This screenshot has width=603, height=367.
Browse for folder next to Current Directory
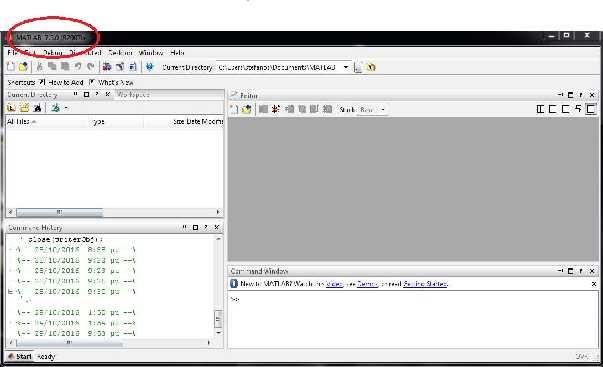[x=358, y=67]
